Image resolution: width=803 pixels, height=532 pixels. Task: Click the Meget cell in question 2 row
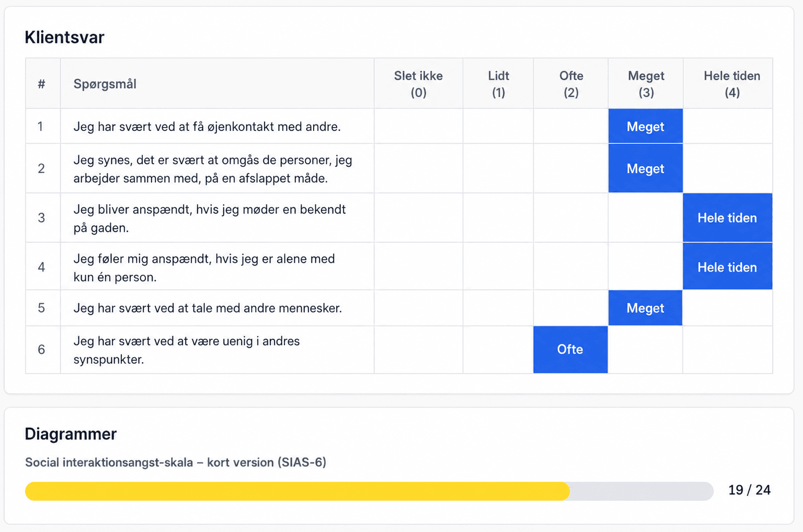pyautogui.click(x=645, y=168)
